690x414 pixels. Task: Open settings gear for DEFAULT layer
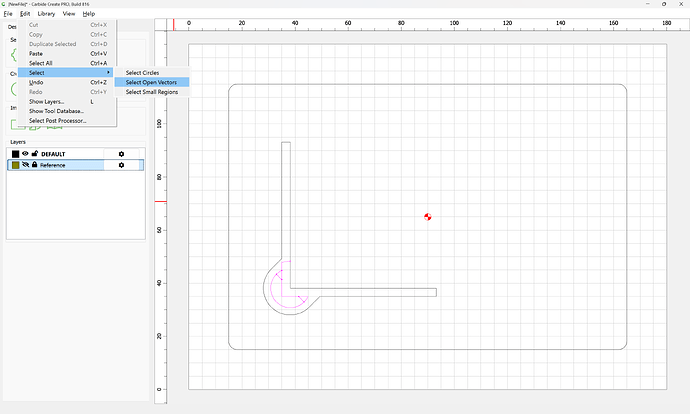[121, 154]
